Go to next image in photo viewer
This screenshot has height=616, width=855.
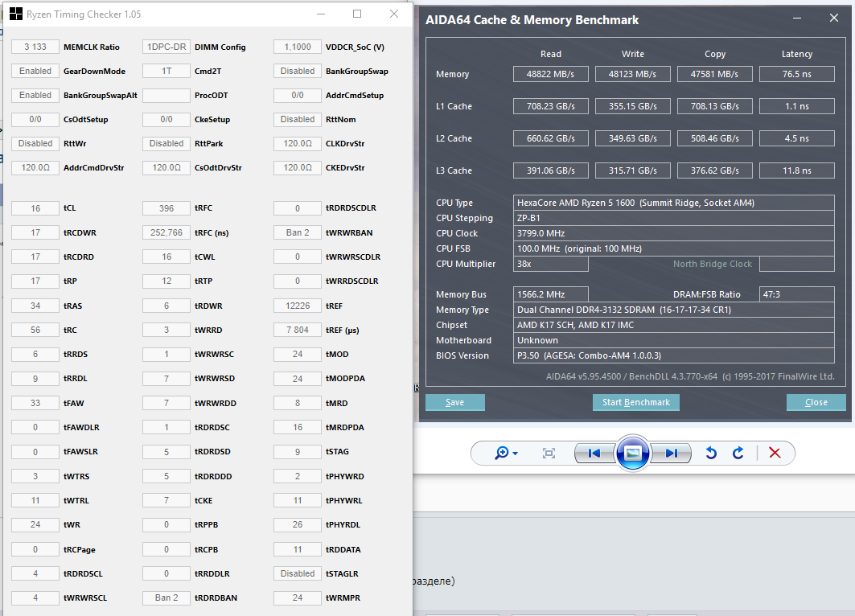tap(672, 453)
